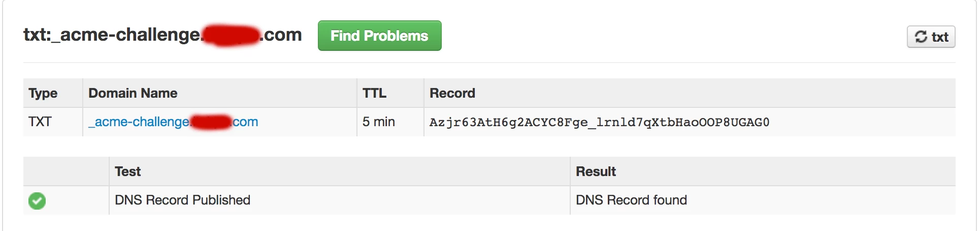Click the redacted part of domain link
Screen dimensions: 980x231
click(211, 122)
